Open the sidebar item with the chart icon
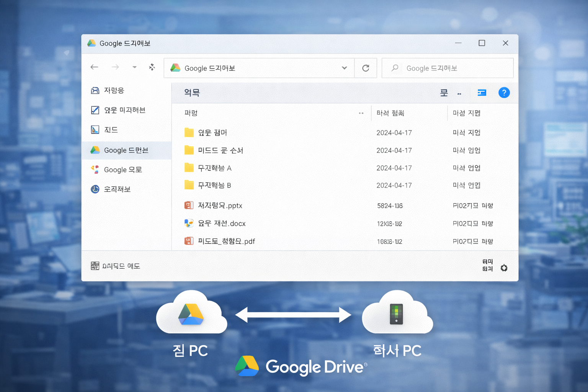 tap(127, 130)
